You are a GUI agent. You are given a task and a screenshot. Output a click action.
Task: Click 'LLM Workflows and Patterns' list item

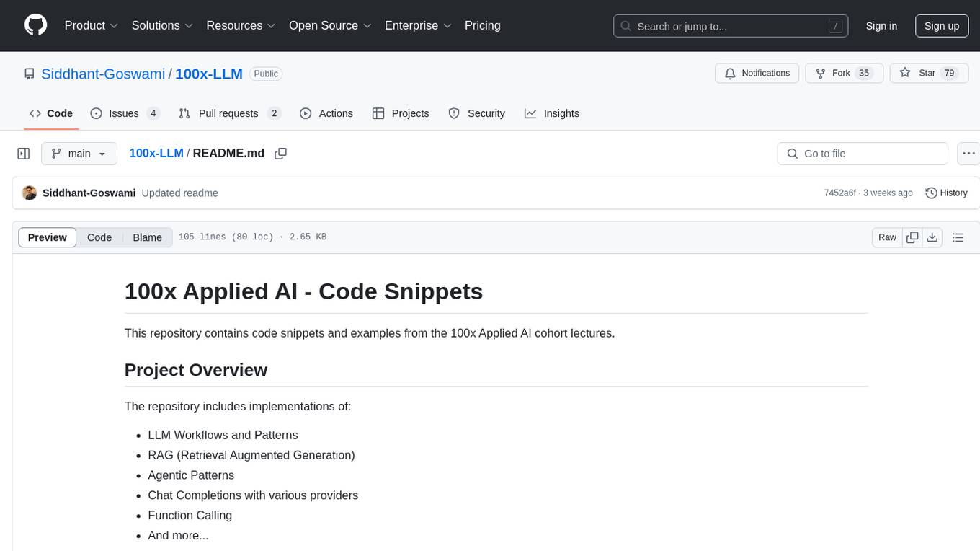click(223, 435)
